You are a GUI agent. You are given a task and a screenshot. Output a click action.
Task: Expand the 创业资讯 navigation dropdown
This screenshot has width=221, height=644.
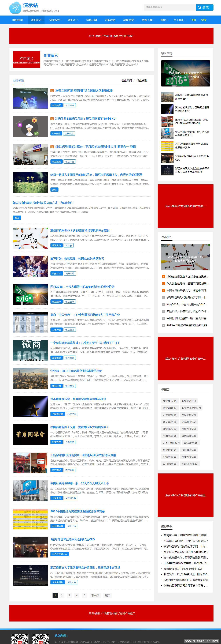37,20
